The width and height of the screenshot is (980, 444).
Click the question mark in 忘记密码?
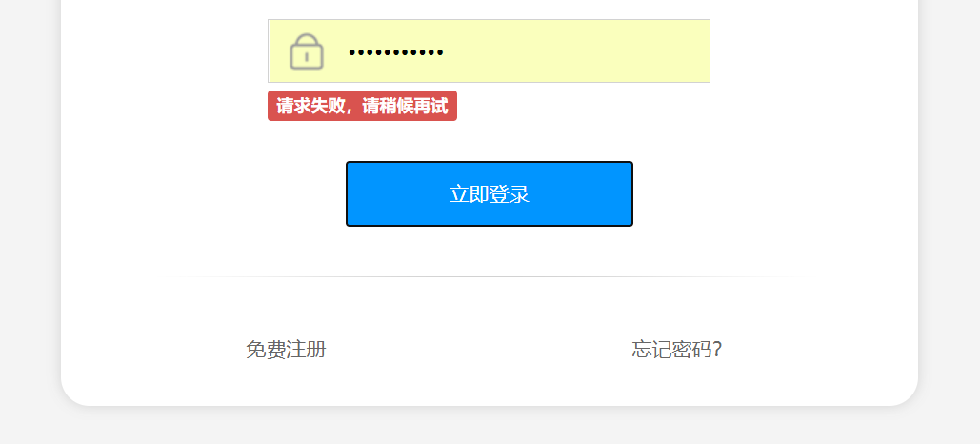point(717,349)
